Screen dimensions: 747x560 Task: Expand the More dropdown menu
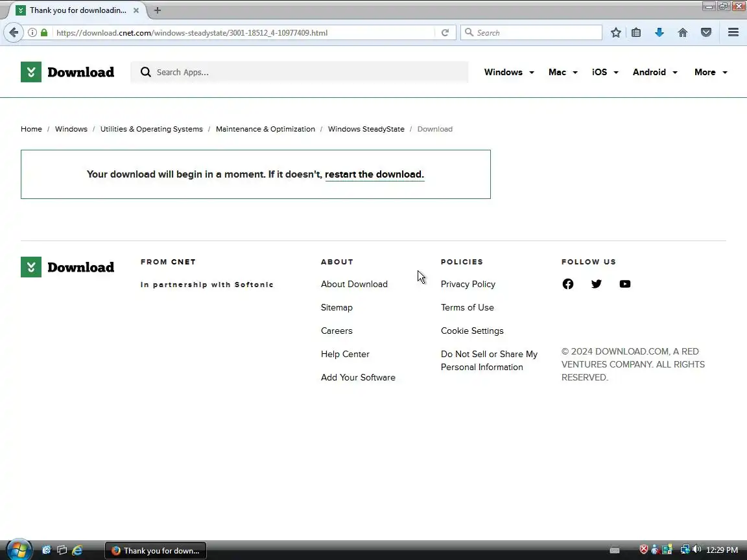click(x=711, y=72)
